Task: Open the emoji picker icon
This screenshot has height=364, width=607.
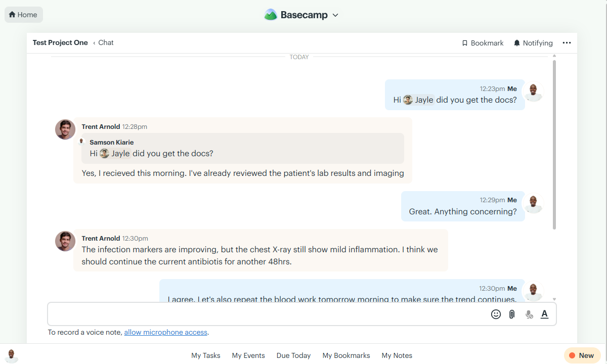Action: 496,314
